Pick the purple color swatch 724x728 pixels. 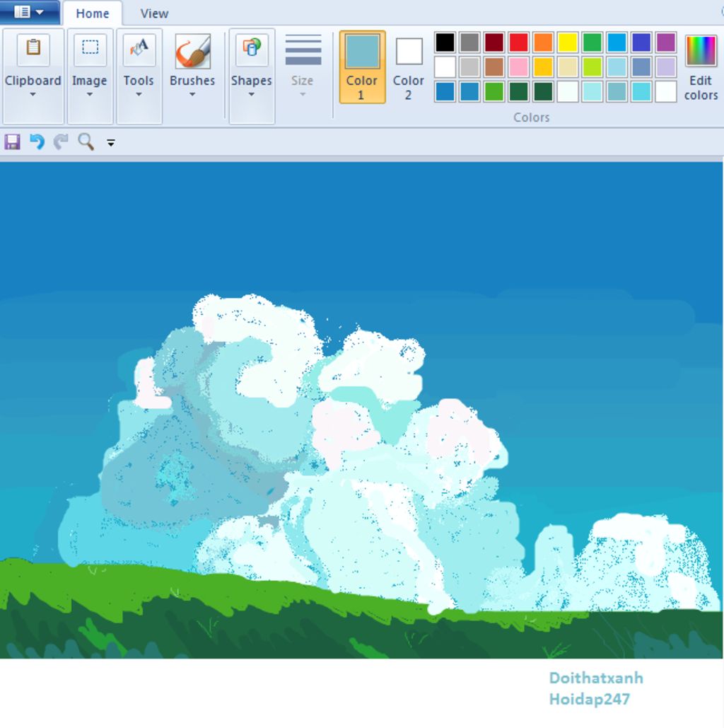[667, 42]
